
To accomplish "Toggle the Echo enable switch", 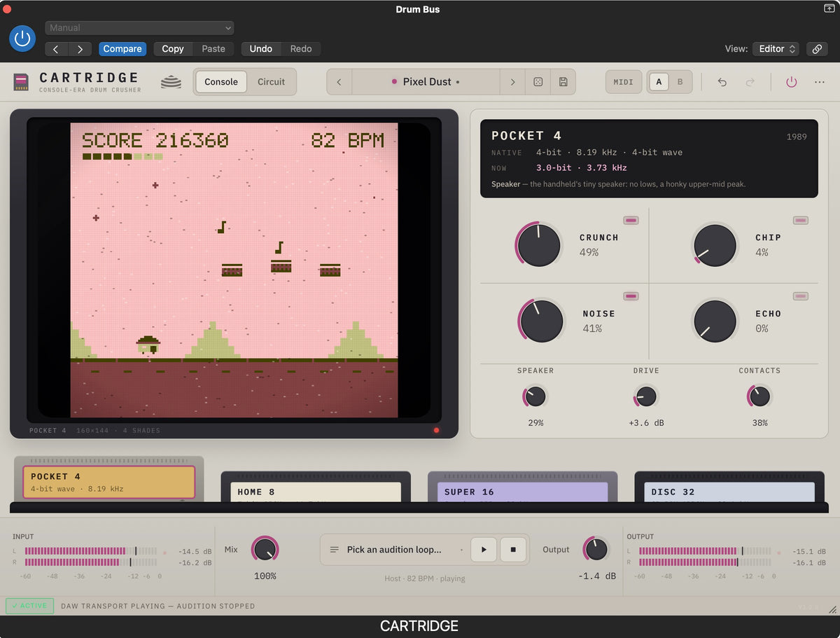I will pyautogui.click(x=801, y=296).
